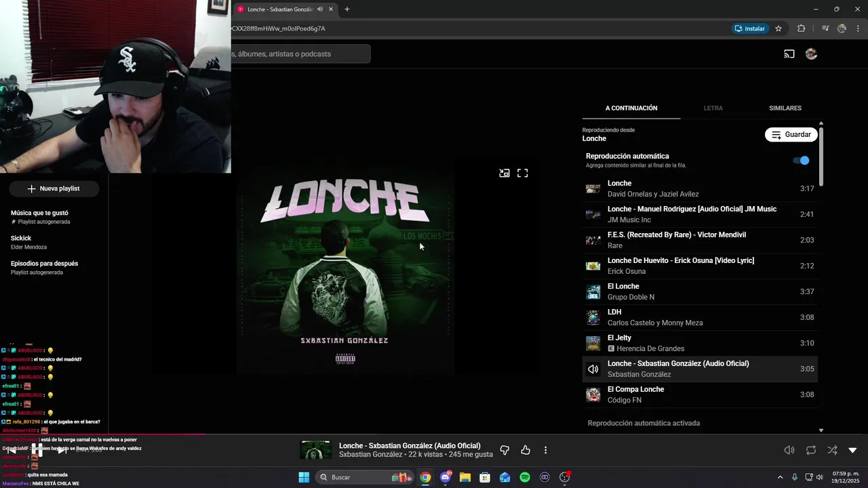Image resolution: width=868 pixels, height=488 pixels.
Task: Play Lonche - Manuel Rodriguez JM Music track
Action: [700, 214]
